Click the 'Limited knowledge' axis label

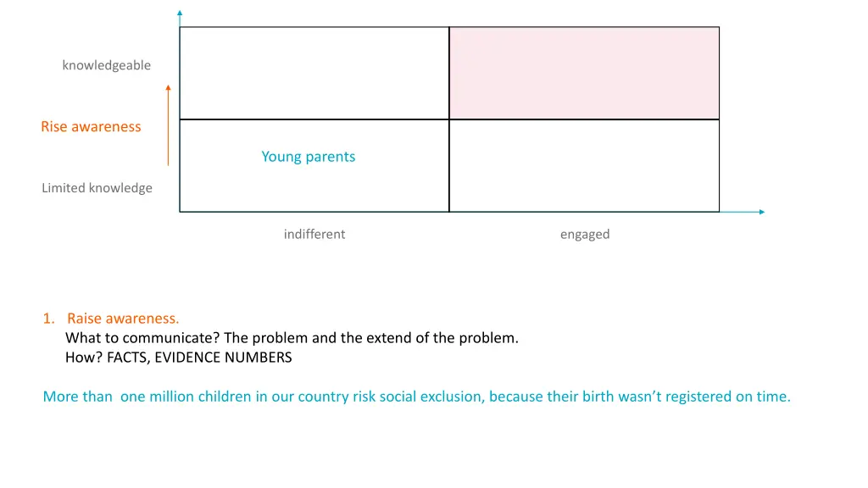click(x=97, y=188)
